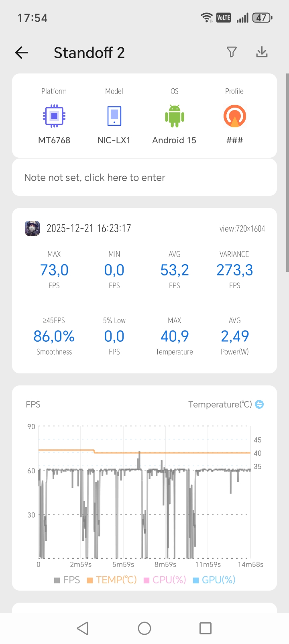The width and height of the screenshot is (289, 644).
Task: Switch the chart's Temperature axis selector
Action: (x=260, y=404)
